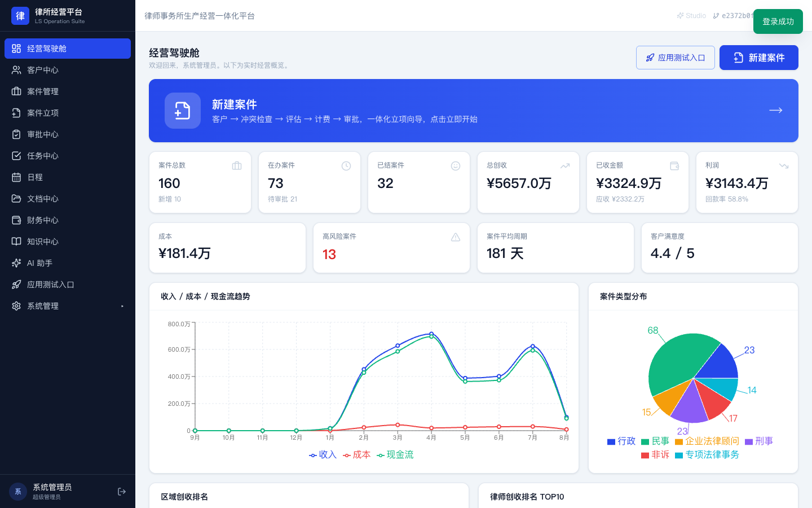Screen dimensions: 812x508
Task: Expand the 系统管理 submenu arrow
Action: tap(122, 306)
